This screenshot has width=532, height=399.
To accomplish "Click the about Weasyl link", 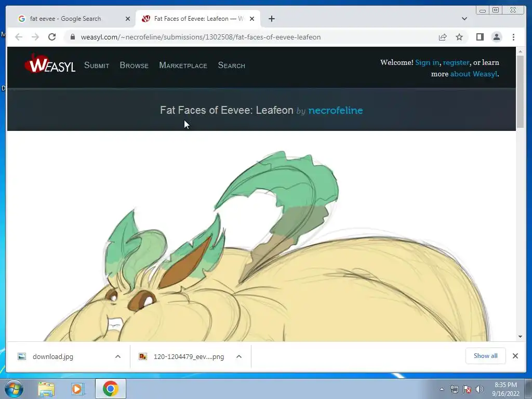I will (474, 74).
